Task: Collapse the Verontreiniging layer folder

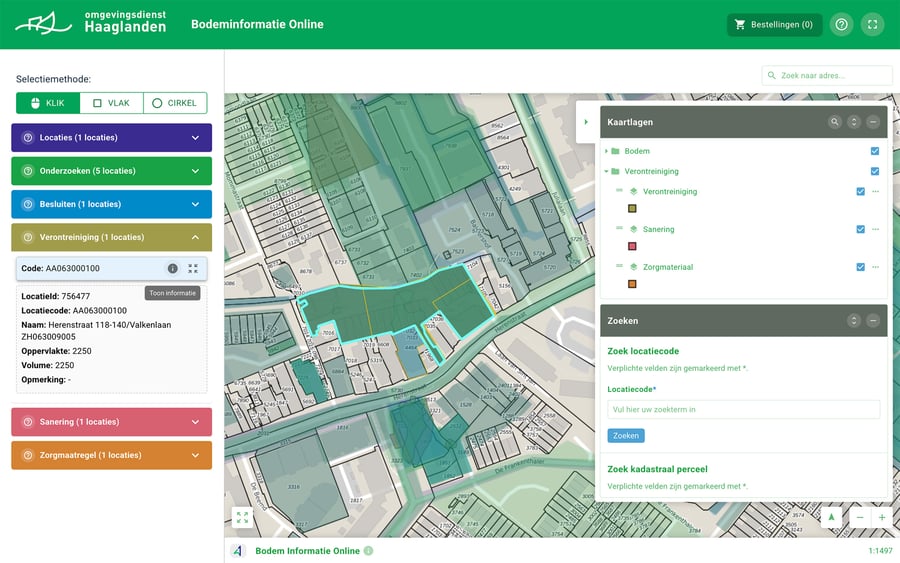Action: point(606,171)
